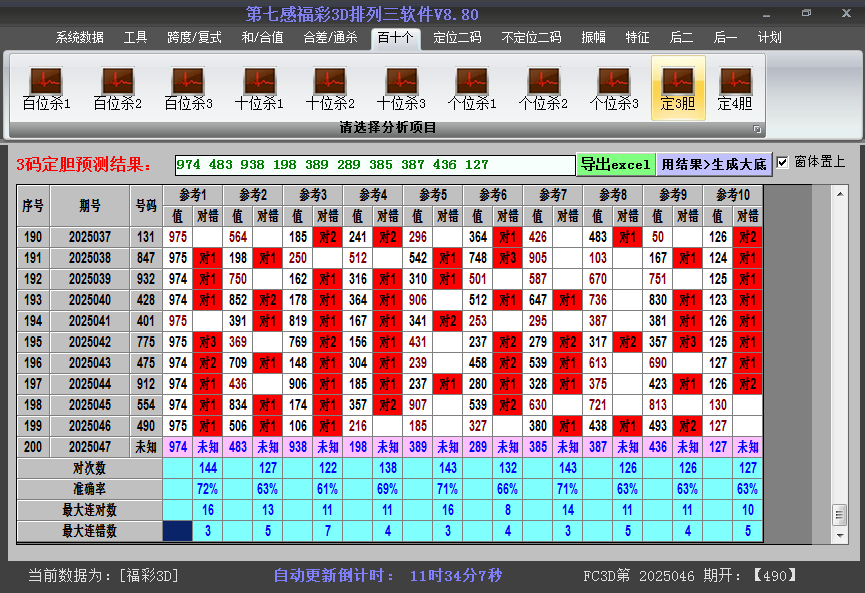
Task: Click the 最大连错数 row label
Action: (89, 531)
